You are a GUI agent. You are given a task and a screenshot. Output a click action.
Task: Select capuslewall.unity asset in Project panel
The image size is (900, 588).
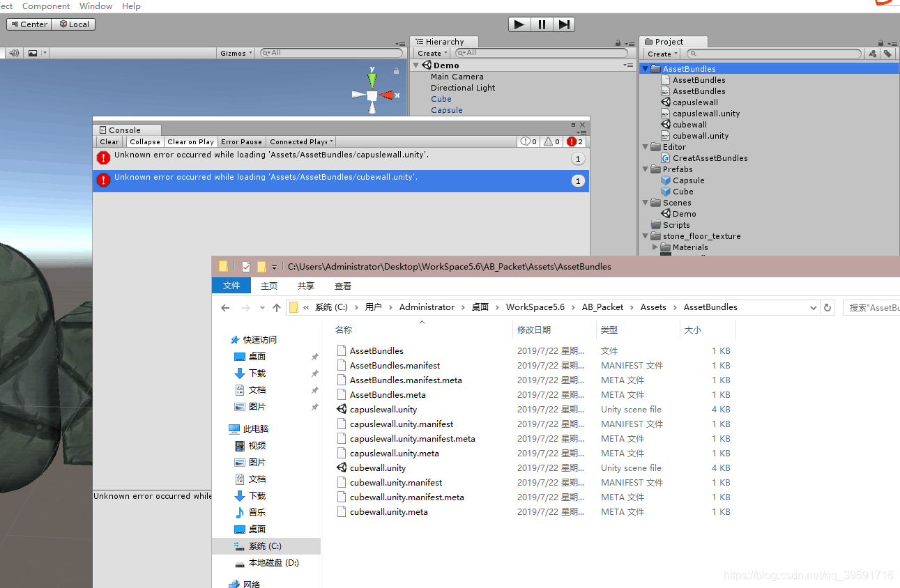[x=701, y=114]
